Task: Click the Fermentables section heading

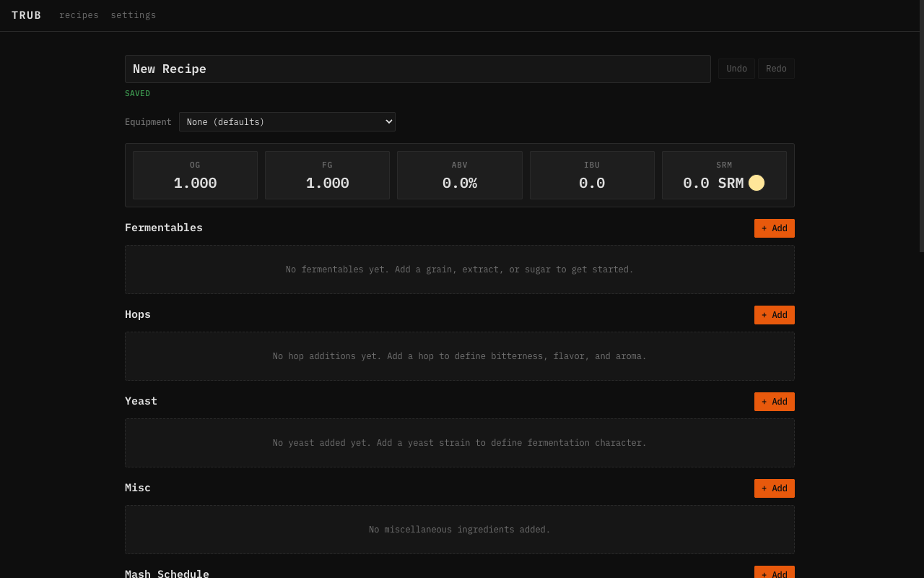Action: (164, 228)
